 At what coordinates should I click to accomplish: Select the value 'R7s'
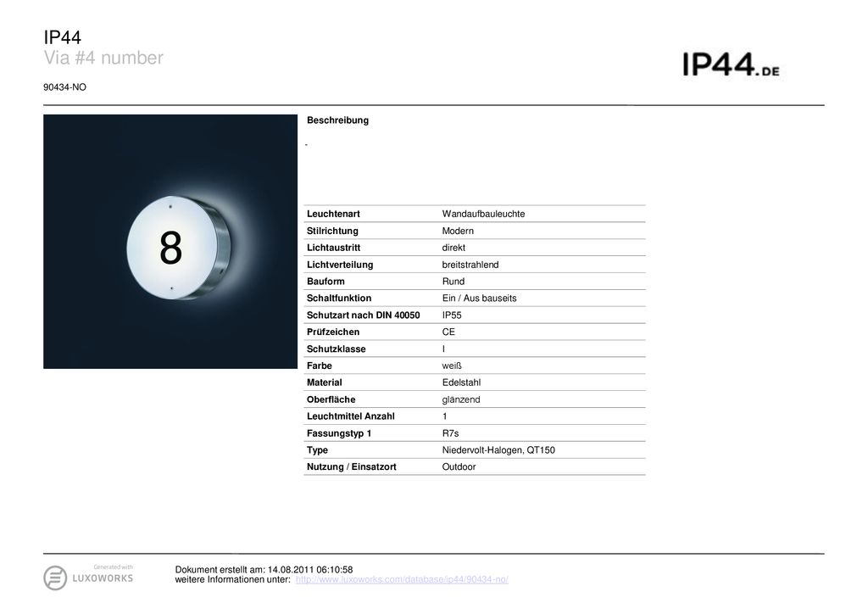click(x=450, y=433)
